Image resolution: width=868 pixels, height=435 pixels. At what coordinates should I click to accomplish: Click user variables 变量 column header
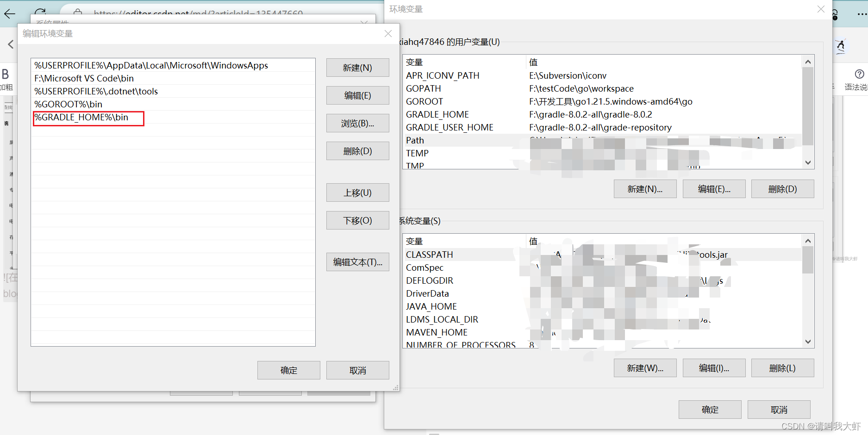click(464, 62)
